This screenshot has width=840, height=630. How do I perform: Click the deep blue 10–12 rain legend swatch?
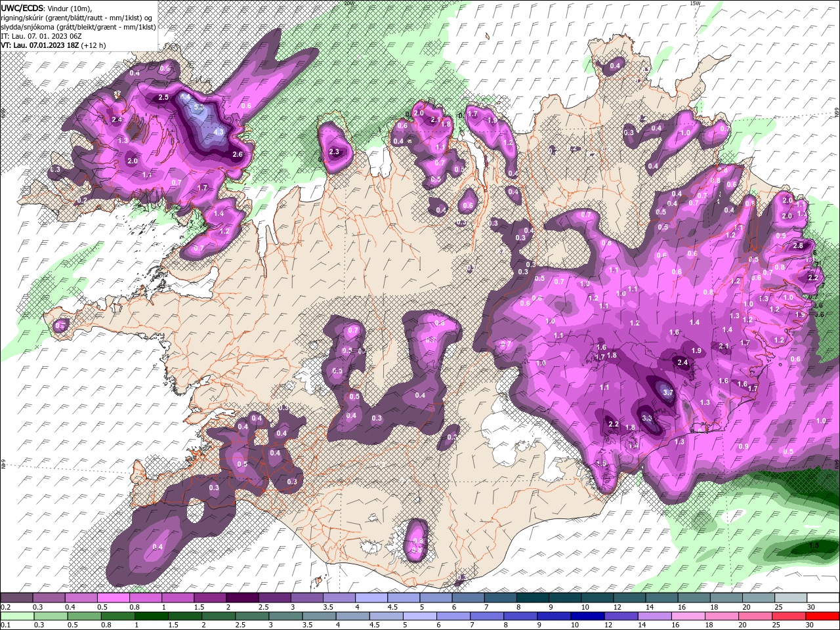[588, 616]
